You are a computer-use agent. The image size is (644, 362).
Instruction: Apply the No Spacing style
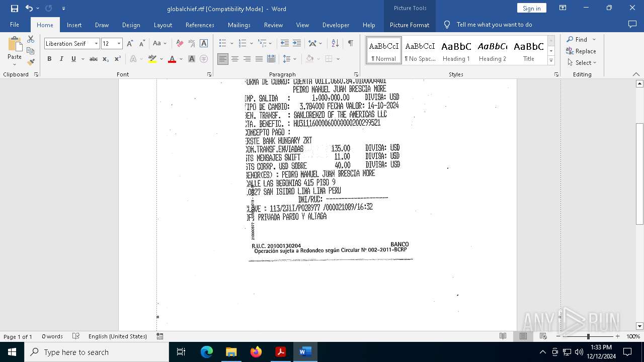tap(420, 50)
